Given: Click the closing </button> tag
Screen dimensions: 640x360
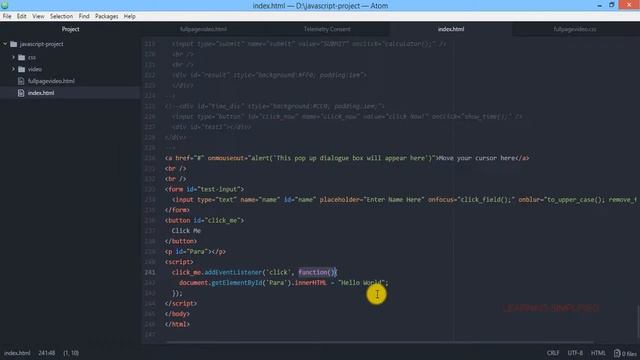Looking at the screenshot, I should [181, 241].
